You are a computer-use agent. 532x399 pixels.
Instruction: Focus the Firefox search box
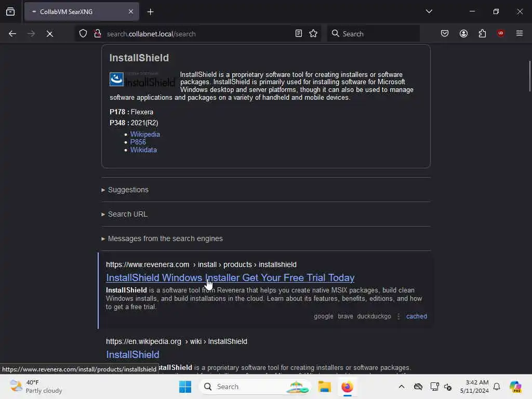[373, 34]
